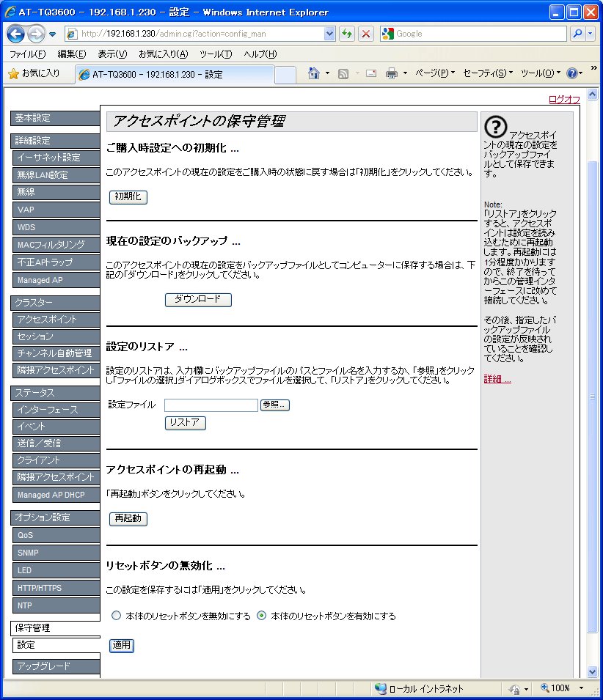Click the protected mode status bar icon
Viewport: 603px width, 700px height.
(x=514, y=689)
